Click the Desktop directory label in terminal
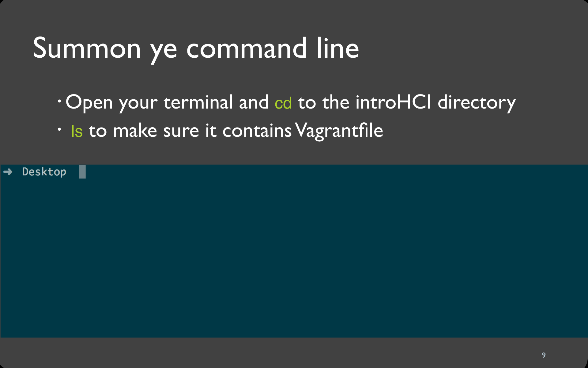The height and width of the screenshot is (368, 588). tap(44, 172)
